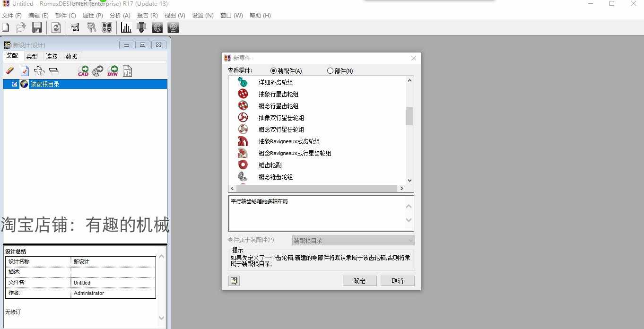Click the report sheet icon in assembly panel

[x=127, y=71]
